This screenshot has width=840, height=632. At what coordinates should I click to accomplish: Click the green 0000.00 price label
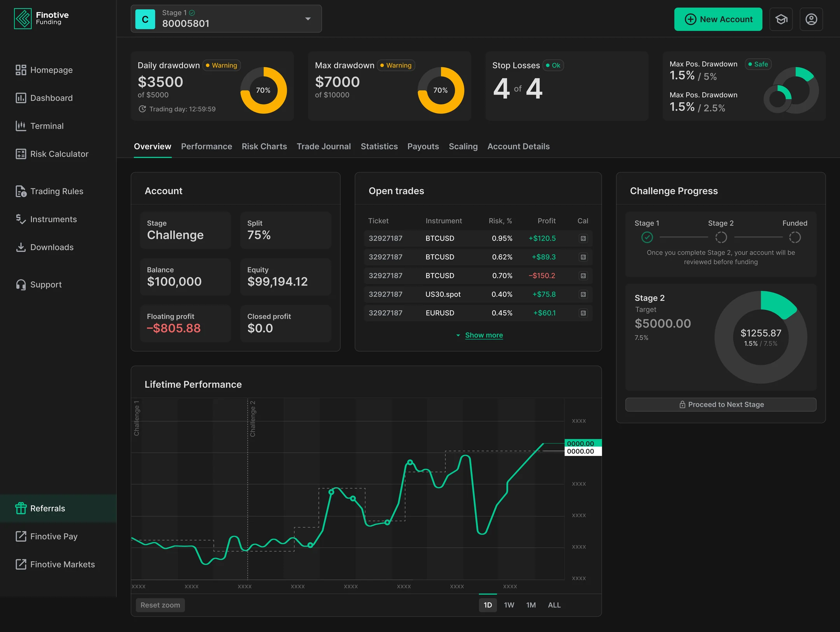[583, 443]
